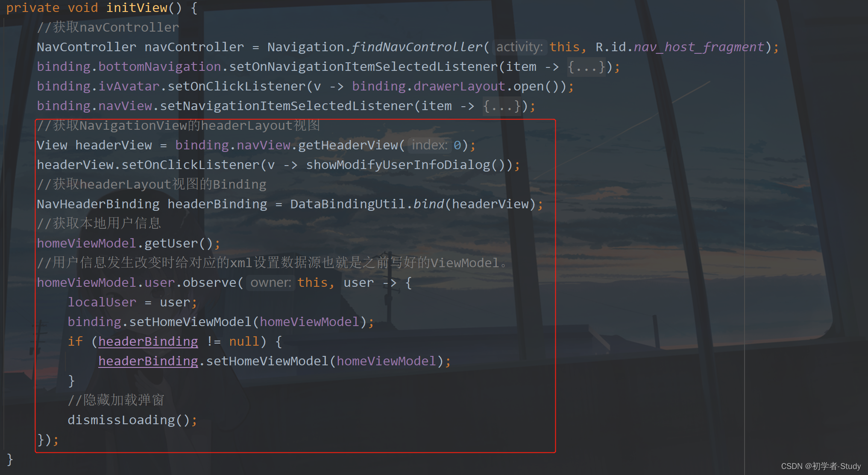Expand folded lambda in setNavigationItemSelectedListener line

point(502,106)
